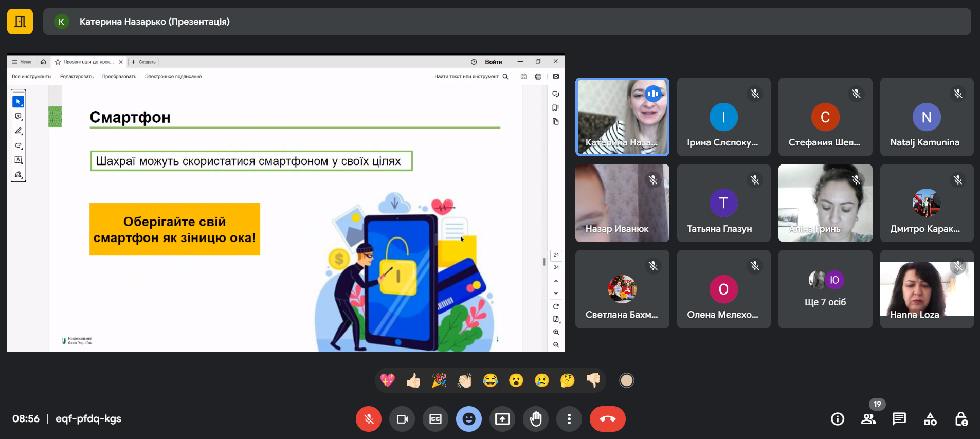
Task: Open the Activities panel icon
Action: coord(930,419)
